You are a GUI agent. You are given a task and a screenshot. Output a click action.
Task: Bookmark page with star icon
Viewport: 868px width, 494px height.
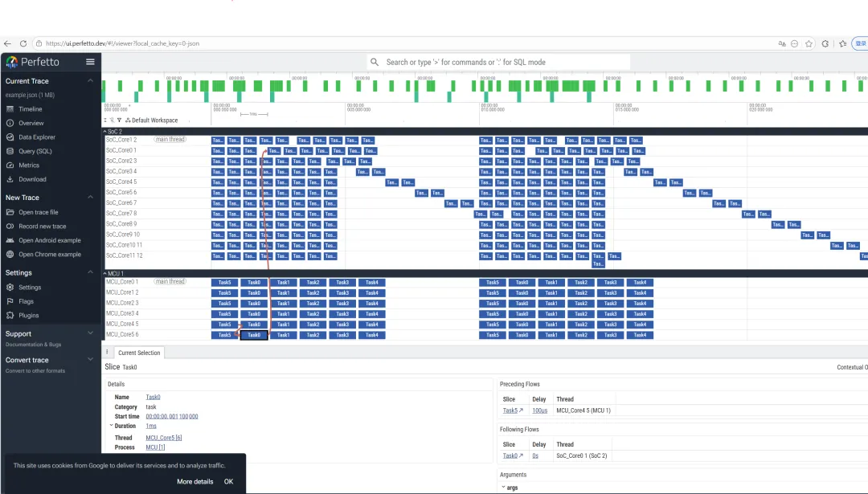pos(809,43)
